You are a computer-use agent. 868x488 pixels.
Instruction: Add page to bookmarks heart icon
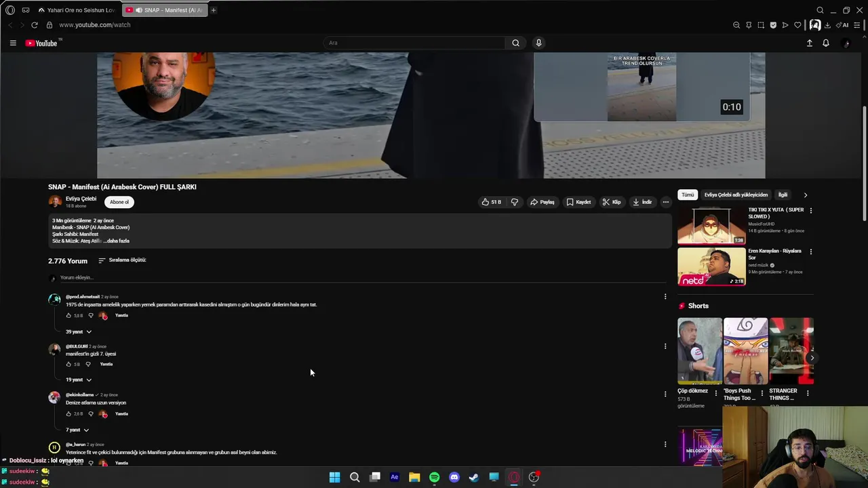click(x=798, y=25)
